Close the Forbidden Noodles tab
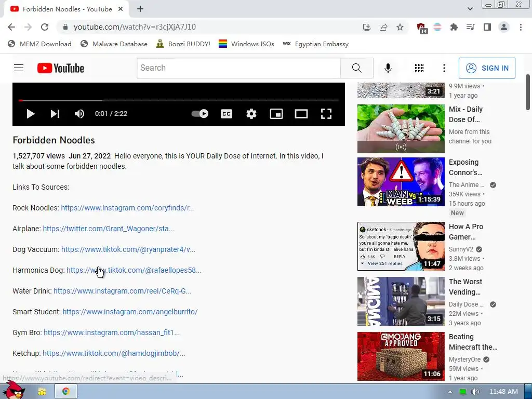Image resolution: width=532 pixels, height=399 pixels. click(x=121, y=9)
